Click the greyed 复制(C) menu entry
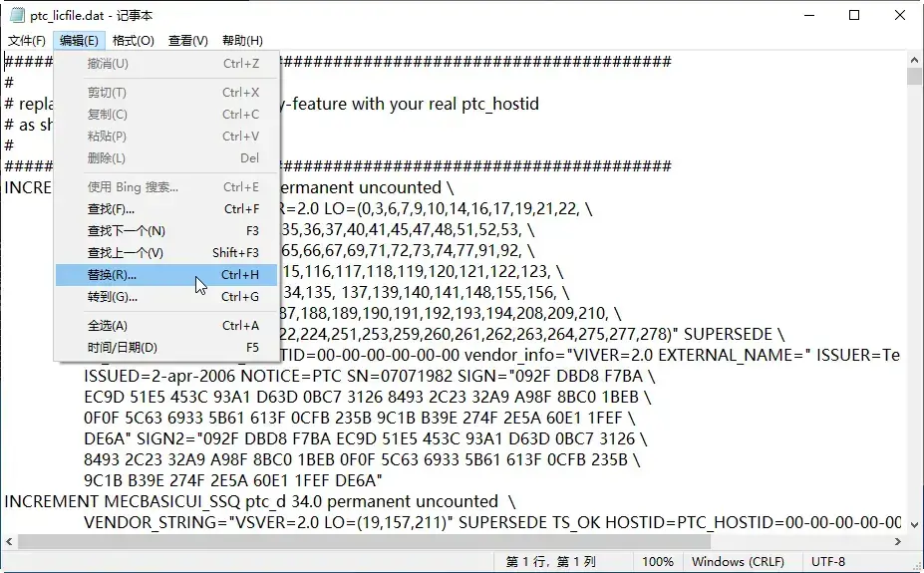This screenshot has height=573, width=924. 166,115
